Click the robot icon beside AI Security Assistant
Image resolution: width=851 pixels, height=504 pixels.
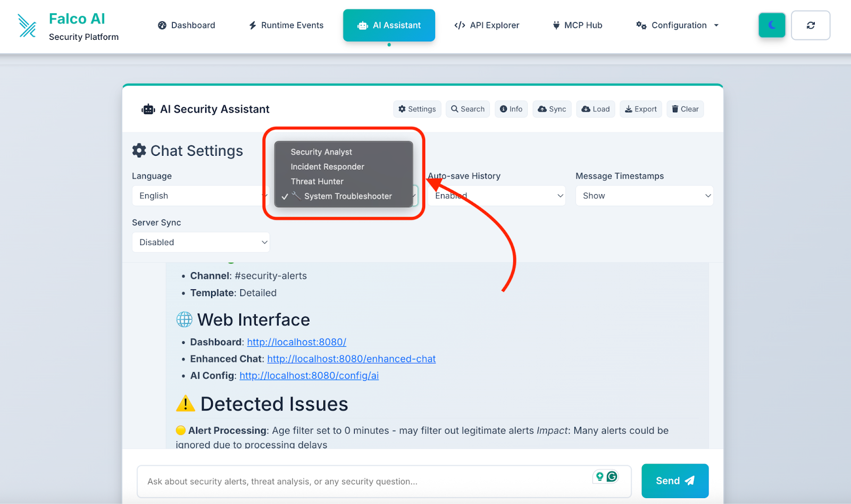coord(148,110)
